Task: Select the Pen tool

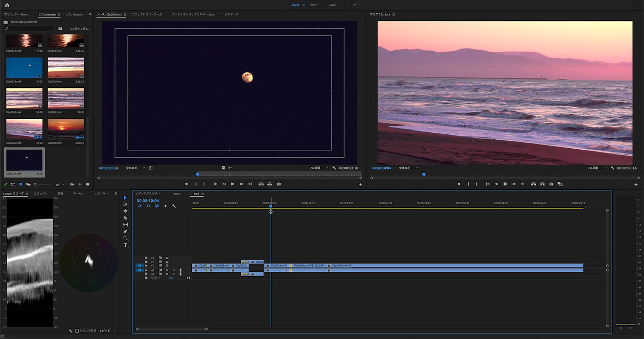Action: click(126, 232)
